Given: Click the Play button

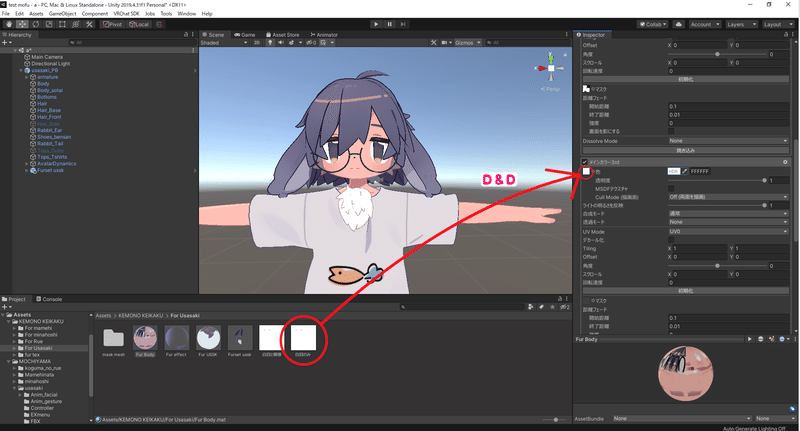Looking at the screenshot, I should (376, 24).
